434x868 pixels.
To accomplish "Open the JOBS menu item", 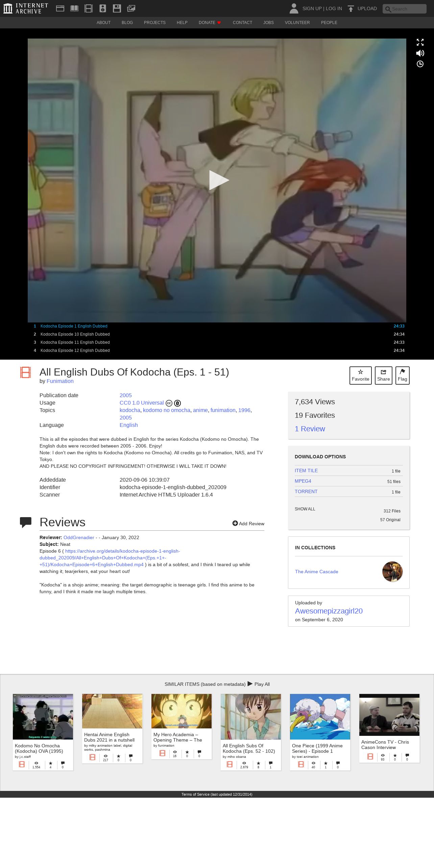I will (x=268, y=23).
